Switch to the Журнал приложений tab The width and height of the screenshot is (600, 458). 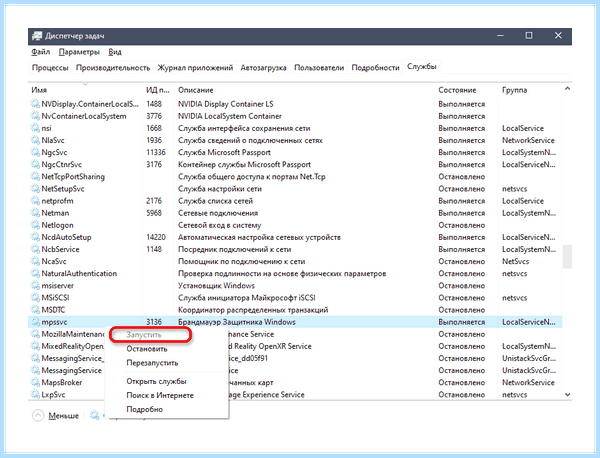click(x=195, y=68)
